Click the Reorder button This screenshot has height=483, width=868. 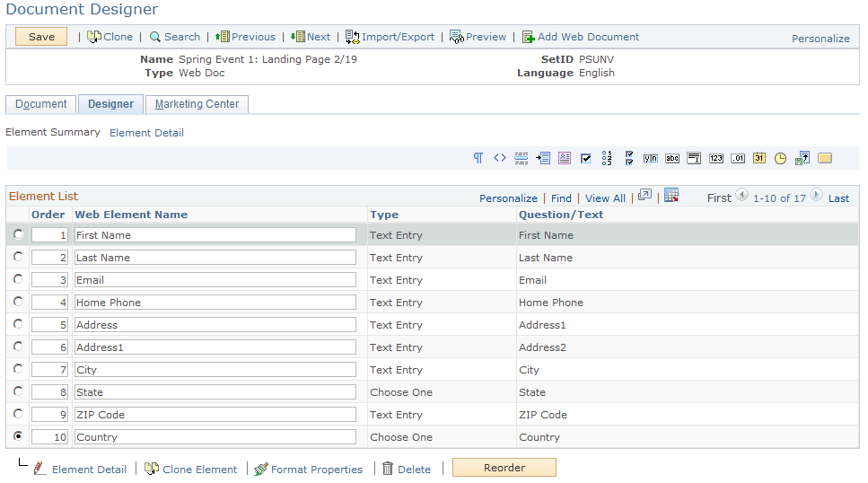(x=504, y=468)
